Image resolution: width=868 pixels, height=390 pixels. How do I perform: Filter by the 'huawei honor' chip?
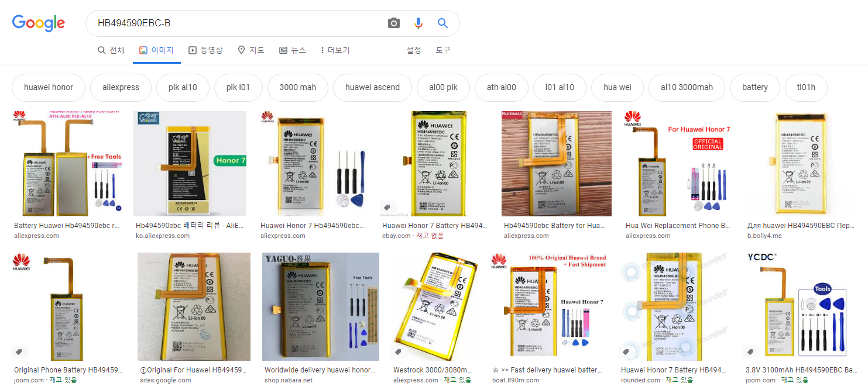tap(49, 87)
